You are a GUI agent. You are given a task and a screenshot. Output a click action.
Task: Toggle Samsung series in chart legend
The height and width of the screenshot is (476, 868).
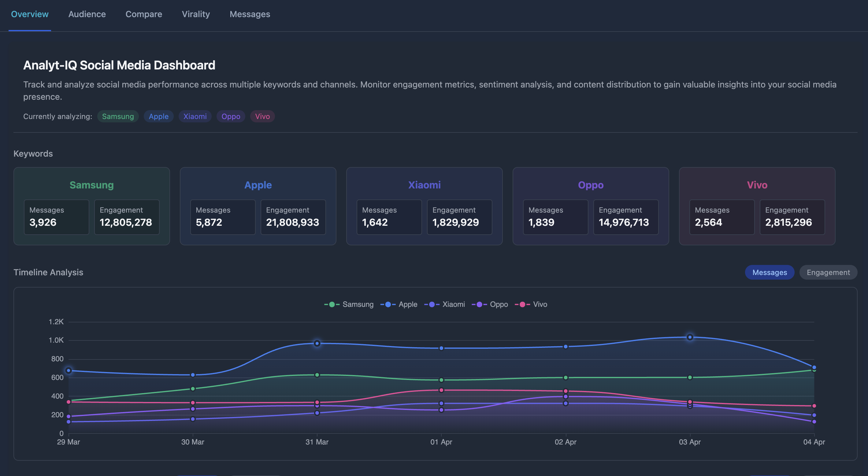349,304
